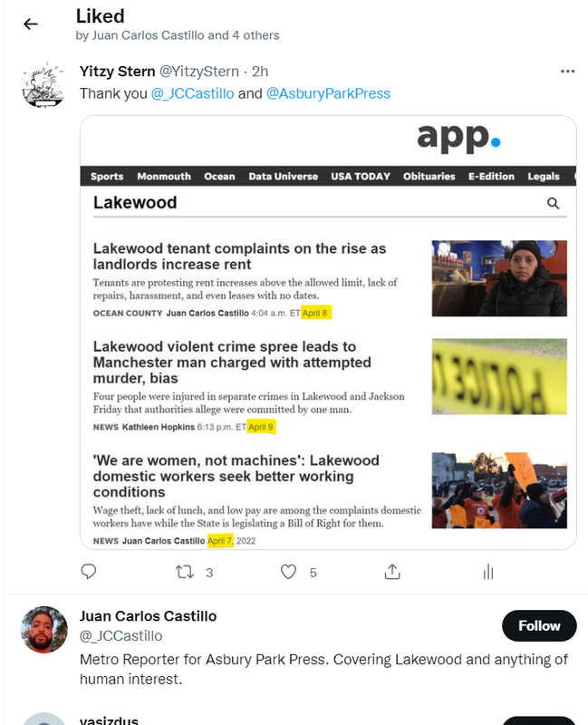
Task: Select the Obituaries nav item
Action: coord(429,176)
